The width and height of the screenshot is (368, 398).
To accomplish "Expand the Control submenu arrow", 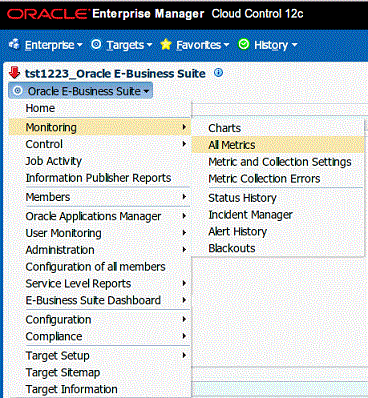I will click(184, 144).
